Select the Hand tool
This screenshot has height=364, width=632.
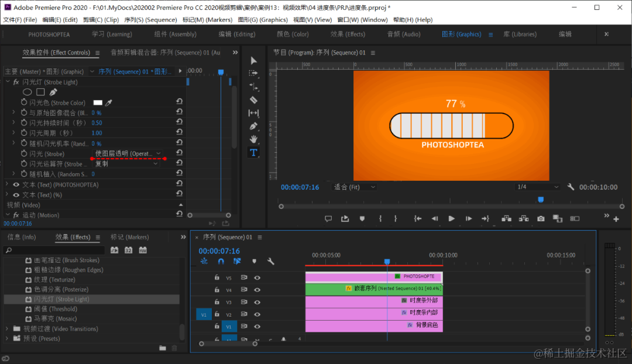point(253,139)
